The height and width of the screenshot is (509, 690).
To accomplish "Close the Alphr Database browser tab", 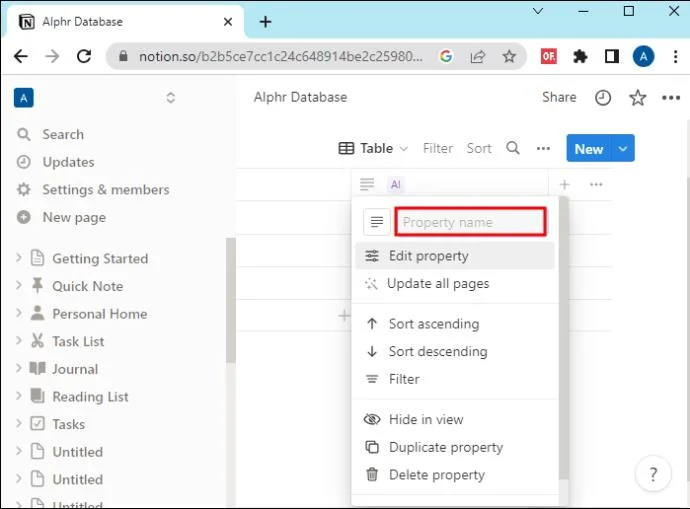I will [x=228, y=22].
